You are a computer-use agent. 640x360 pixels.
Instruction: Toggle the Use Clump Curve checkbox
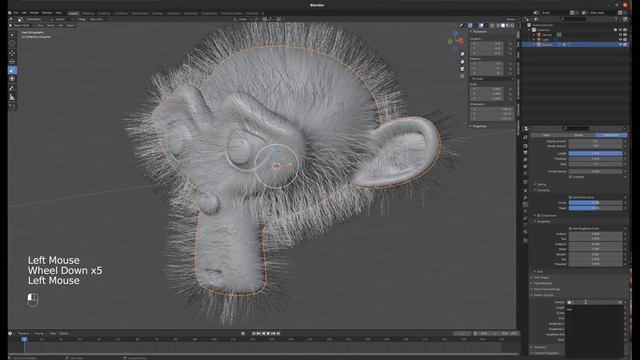(570, 197)
